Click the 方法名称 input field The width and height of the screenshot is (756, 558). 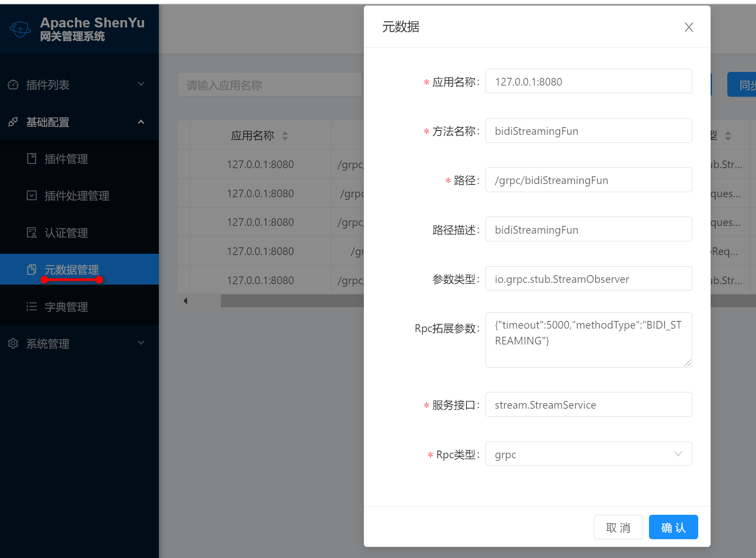click(x=588, y=131)
